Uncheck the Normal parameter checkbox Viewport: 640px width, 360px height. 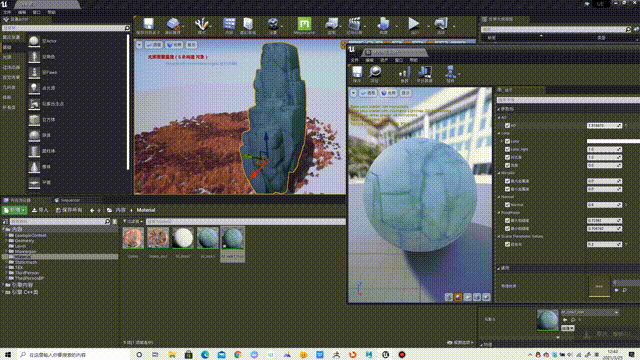pos(507,204)
